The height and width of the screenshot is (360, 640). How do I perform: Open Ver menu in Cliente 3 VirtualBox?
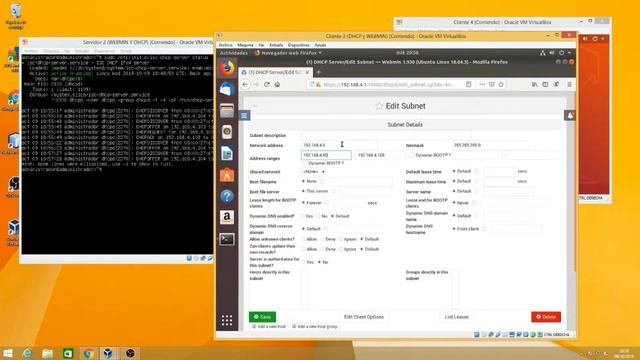[x=261, y=45]
